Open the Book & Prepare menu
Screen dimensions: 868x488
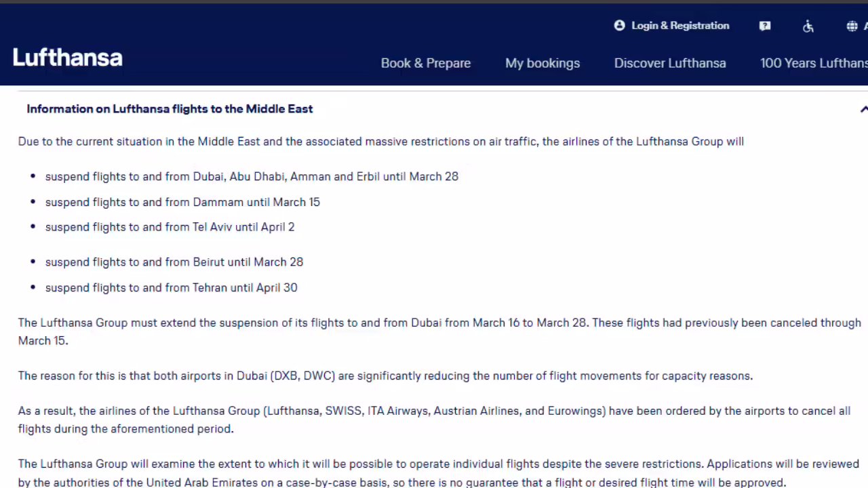425,63
